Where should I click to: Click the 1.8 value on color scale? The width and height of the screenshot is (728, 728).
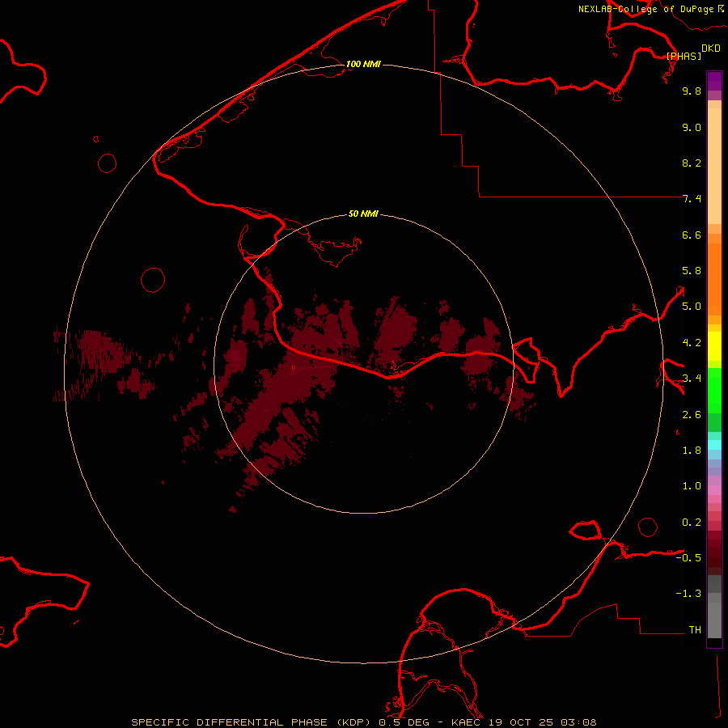pos(692,451)
